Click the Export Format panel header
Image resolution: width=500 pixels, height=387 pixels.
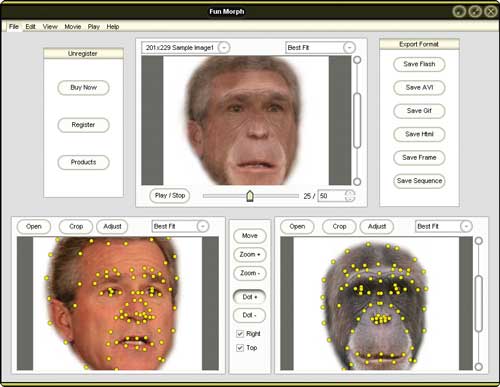(x=419, y=44)
